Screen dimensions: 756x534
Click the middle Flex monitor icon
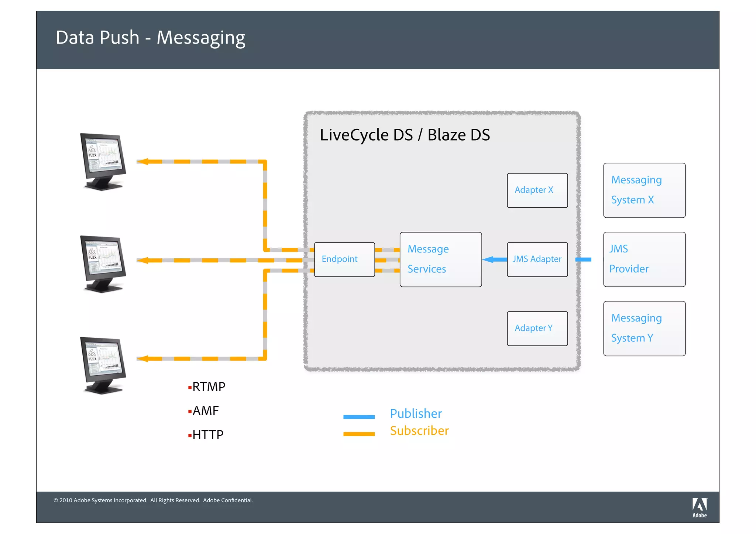tap(103, 263)
